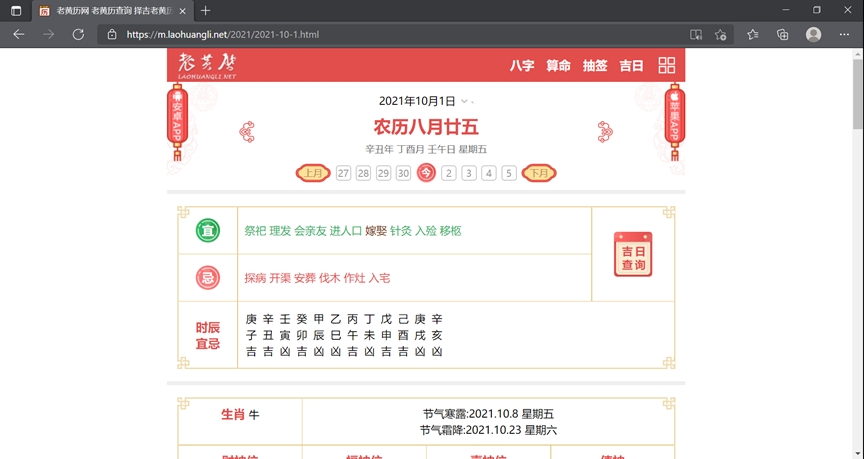Select day 28 in date strip
This screenshot has width=864, height=459.
[363, 173]
